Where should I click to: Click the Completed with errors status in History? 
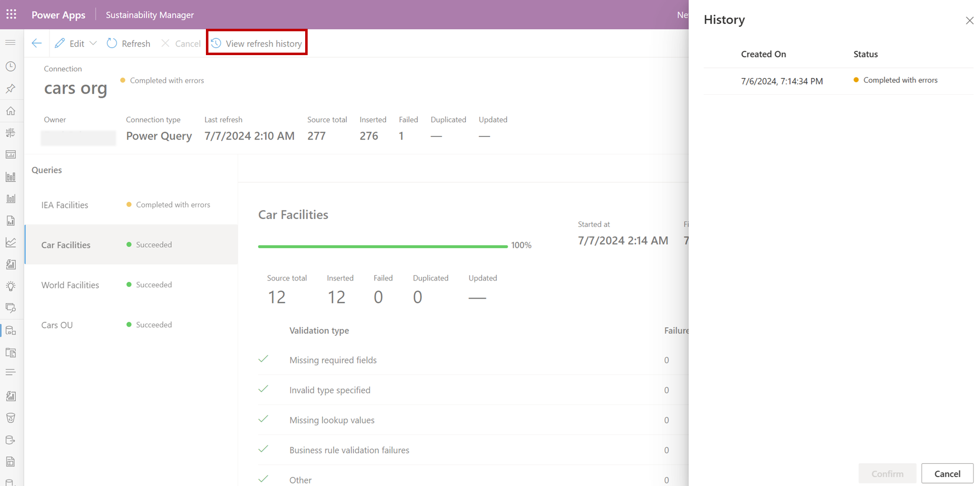click(896, 80)
